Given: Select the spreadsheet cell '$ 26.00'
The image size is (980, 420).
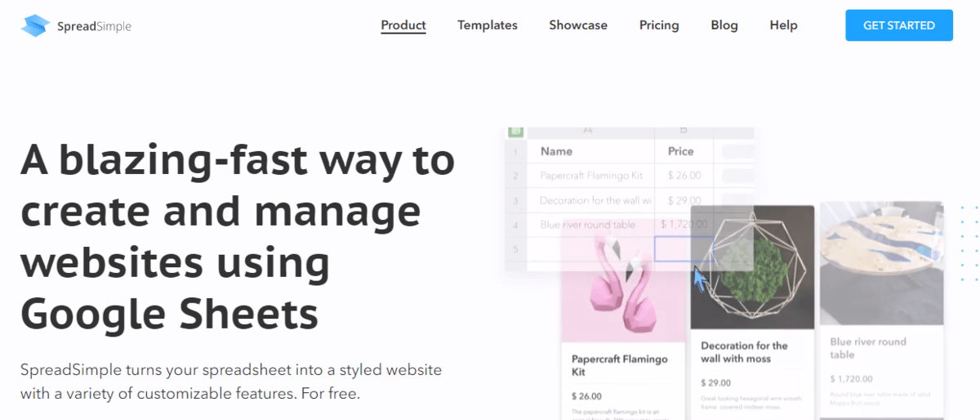Looking at the screenshot, I should [x=684, y=176].
